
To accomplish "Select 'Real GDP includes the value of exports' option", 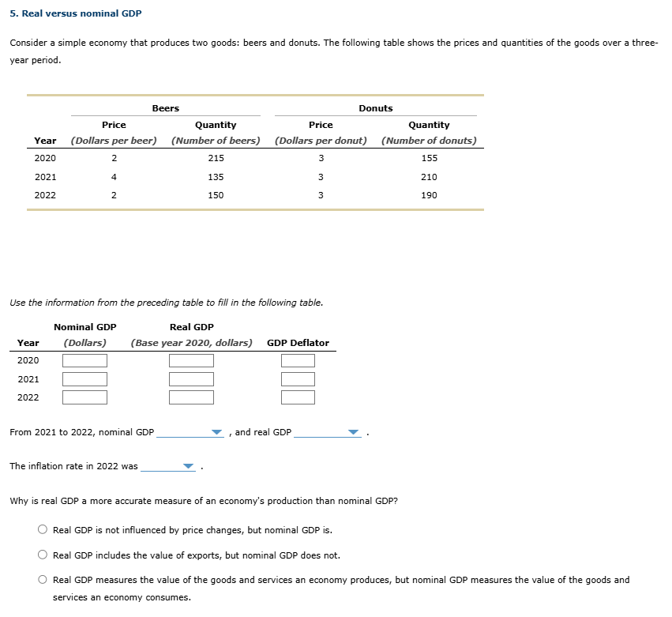I will [42, 555].
